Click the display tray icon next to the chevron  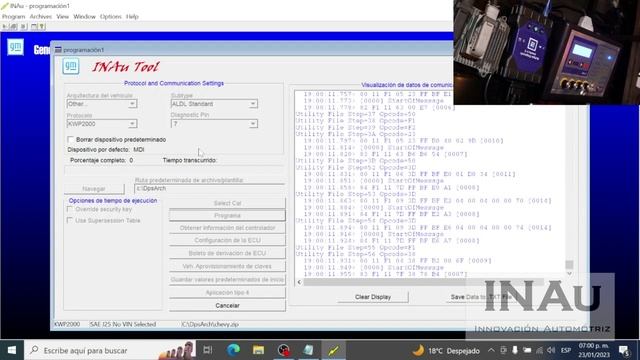[x=504, y=350]
